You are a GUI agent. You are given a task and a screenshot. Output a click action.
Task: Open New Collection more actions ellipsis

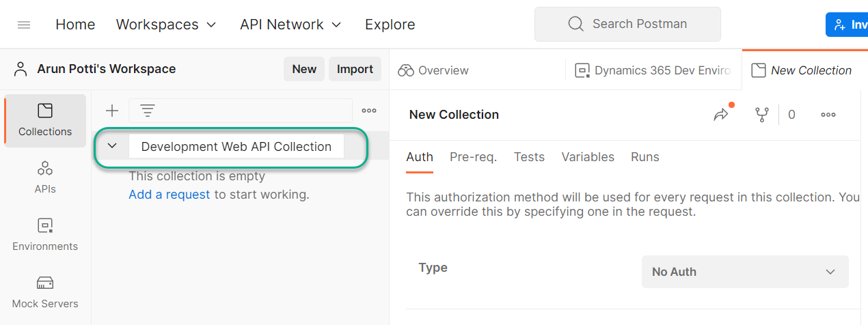click(828, 115)
